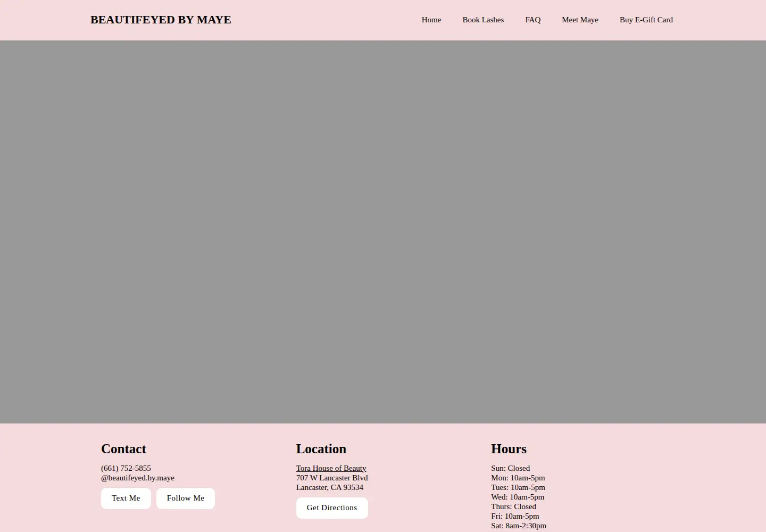Select the phone number (661) 752-5855
This screenshot has width=766, height=532.
(126, 468)
